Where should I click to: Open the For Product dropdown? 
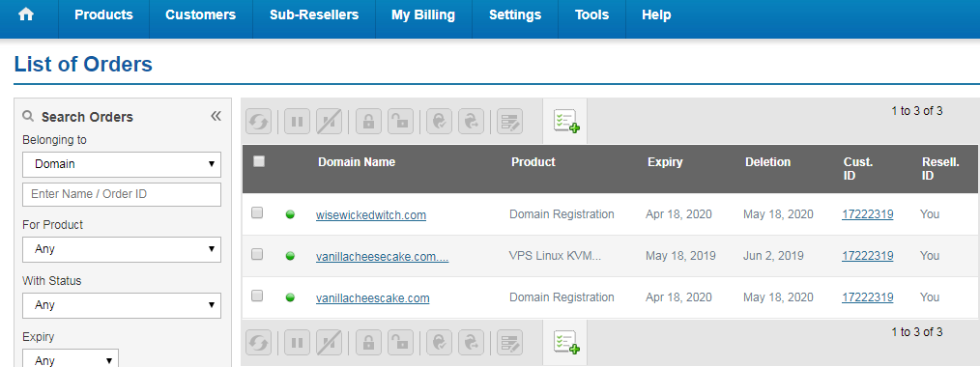(x=122, y=249)
